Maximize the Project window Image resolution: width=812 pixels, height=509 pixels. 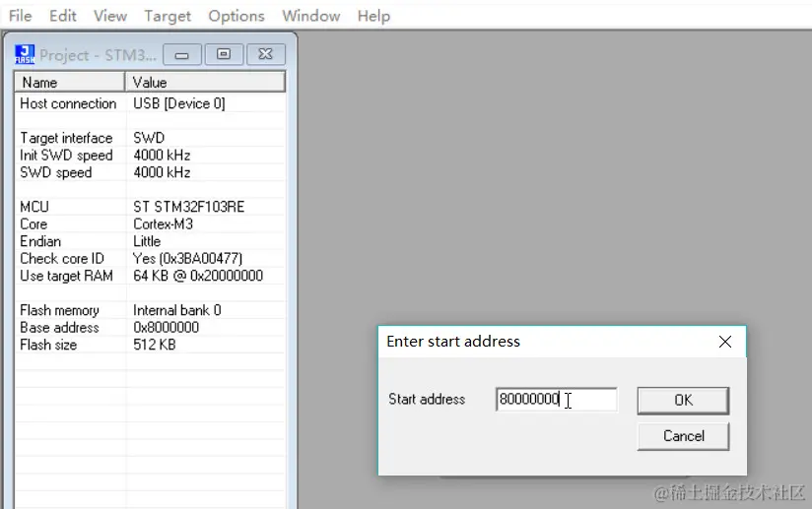tap(224, 54)
